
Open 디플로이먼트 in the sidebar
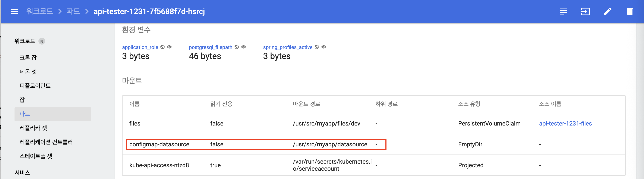[x=35, y=86]
